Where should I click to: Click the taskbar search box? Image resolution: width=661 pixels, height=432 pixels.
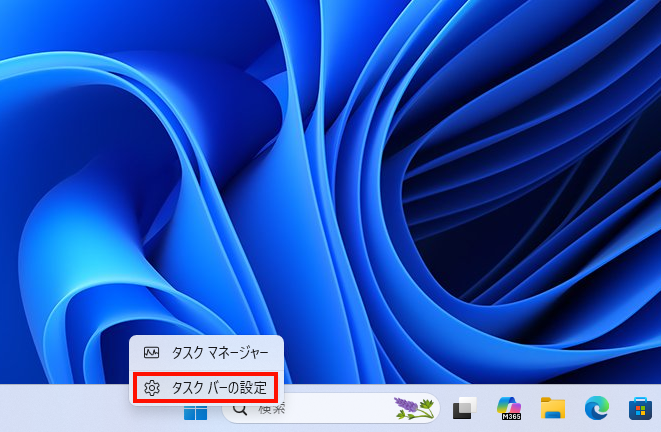tap(331, 408)
